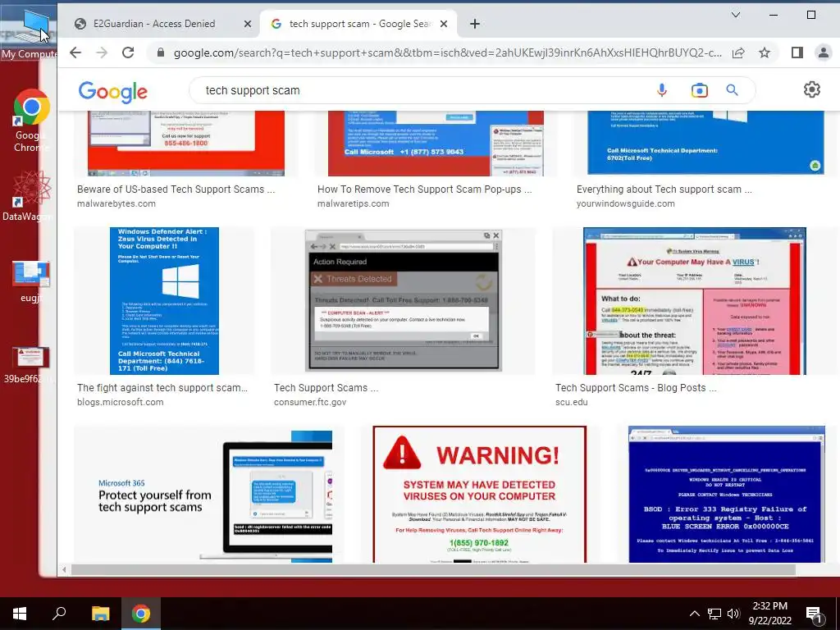Close the E2Guardian tab
The height and width of the screenshot is (630, 840).
click(248, 24)
